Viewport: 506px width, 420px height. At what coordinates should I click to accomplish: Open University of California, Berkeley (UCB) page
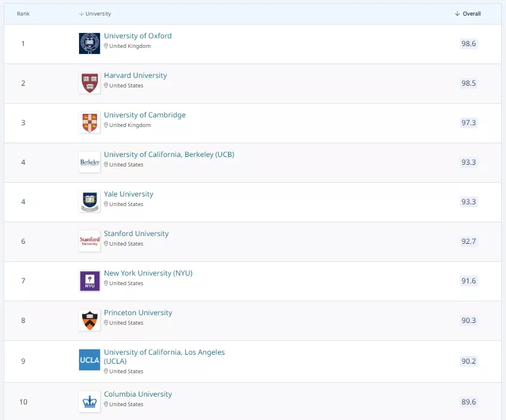(x=169, y=155)
